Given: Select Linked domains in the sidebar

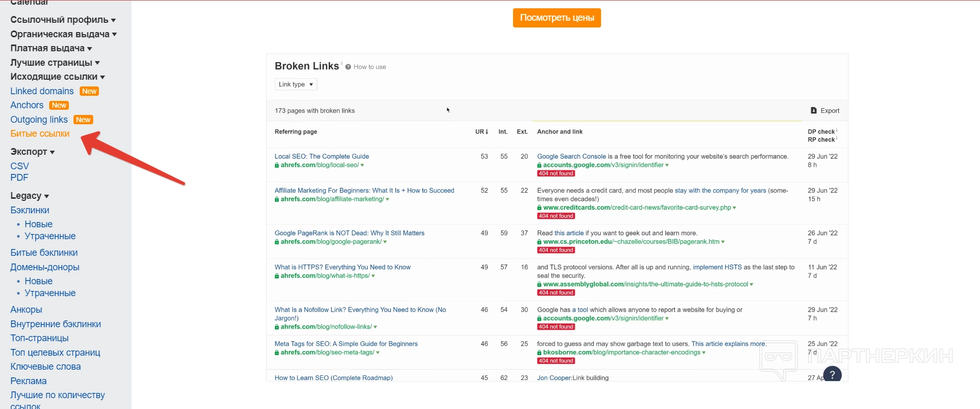Looking at the screenshot, I should pyautogui.click(x=42, y=91).
